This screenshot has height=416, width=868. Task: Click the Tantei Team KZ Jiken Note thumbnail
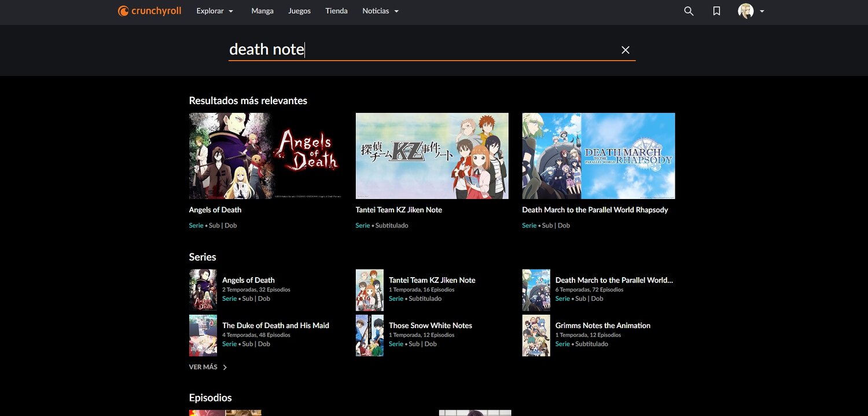coord(432,155)
